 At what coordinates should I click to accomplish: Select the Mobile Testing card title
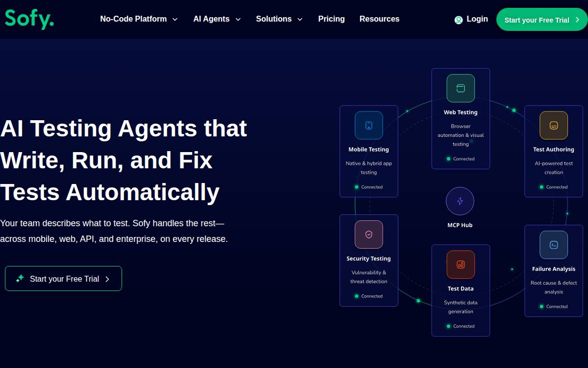click(x=369, y=150)
